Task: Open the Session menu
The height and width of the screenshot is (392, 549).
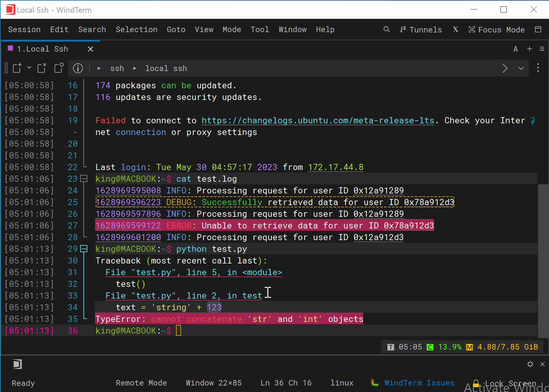Action: coord(24,30)
